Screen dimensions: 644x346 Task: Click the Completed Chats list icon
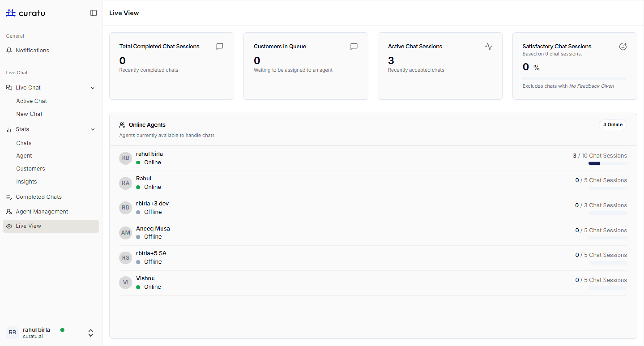point(9,197)
